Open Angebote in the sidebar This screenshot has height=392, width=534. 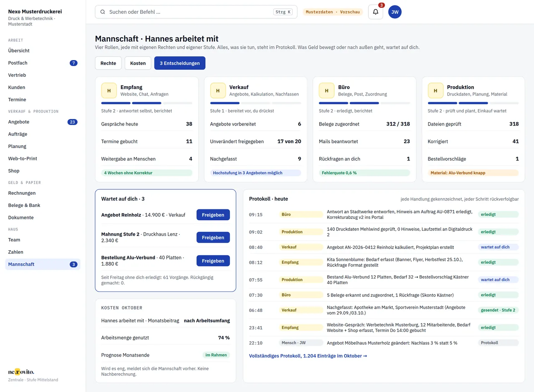[43, 122]
